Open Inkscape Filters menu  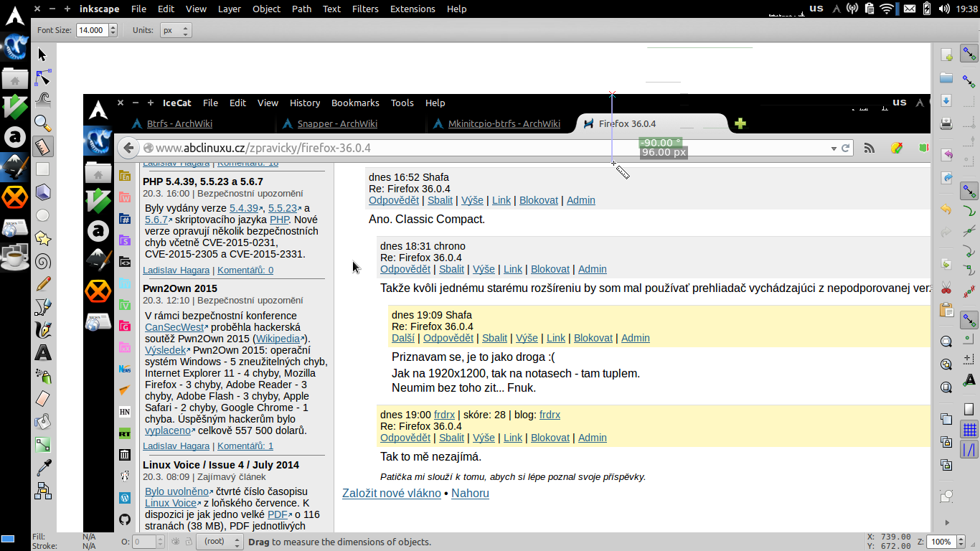(x=365, y=9)
